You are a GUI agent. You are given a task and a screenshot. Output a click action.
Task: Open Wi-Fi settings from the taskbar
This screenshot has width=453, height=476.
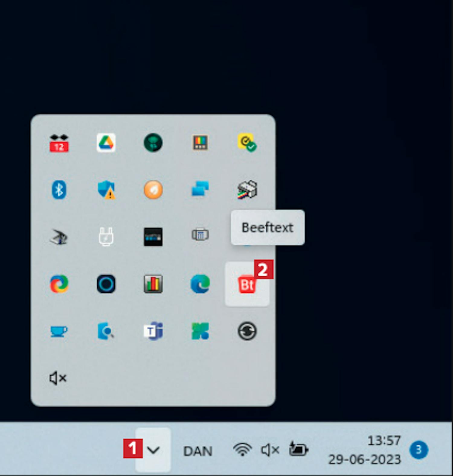point(243,450)
